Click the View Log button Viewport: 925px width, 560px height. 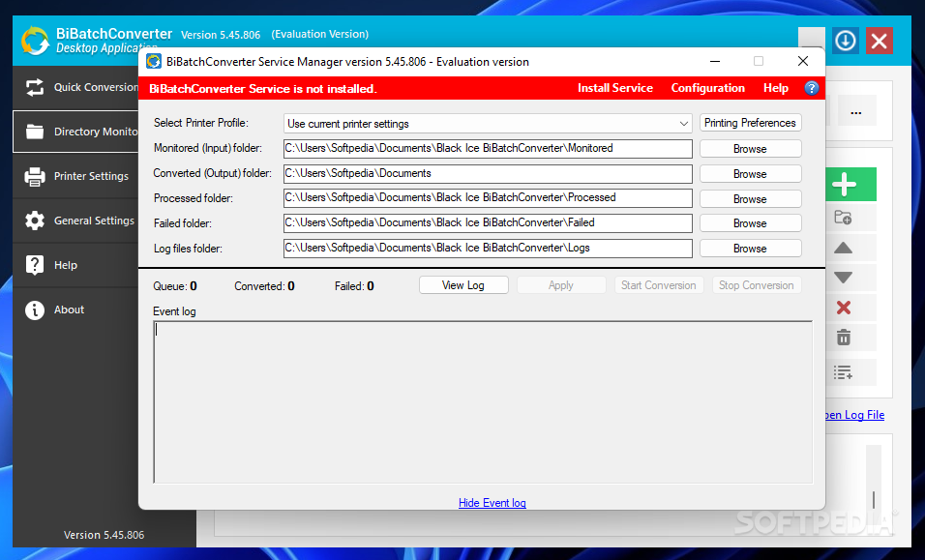point(463,285)
